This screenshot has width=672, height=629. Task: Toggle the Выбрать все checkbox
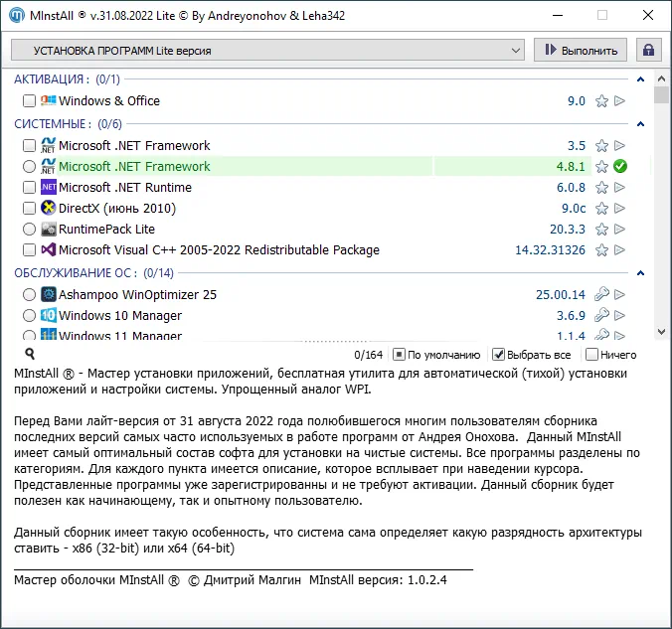coord(498,355)
